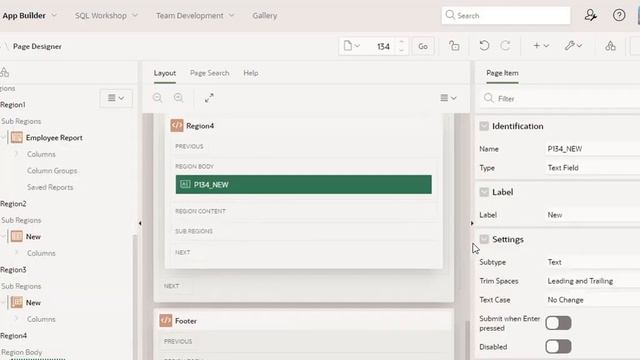640x360 pixels.
Task: Select the Employee Report region icon
Action: click(17, 138)
